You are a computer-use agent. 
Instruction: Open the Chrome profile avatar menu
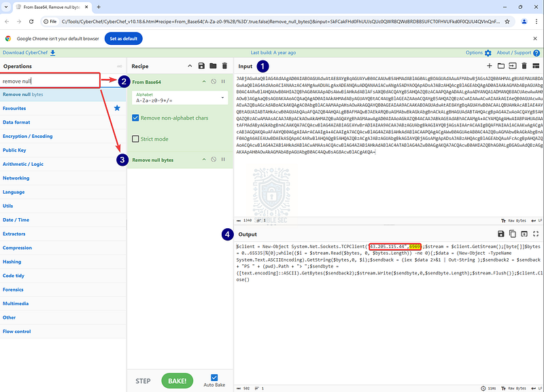click(524, 22)
